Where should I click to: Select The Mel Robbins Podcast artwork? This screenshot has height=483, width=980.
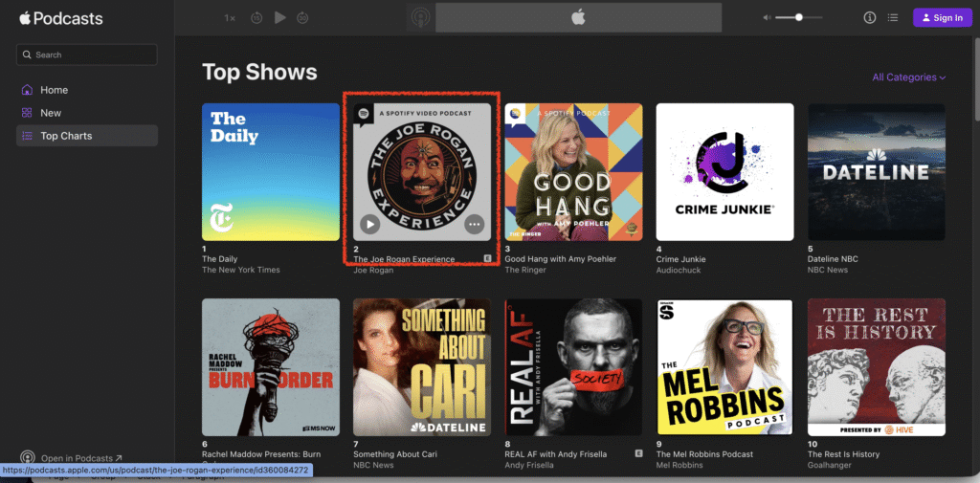pyautogui.click(x=724, y=368)
